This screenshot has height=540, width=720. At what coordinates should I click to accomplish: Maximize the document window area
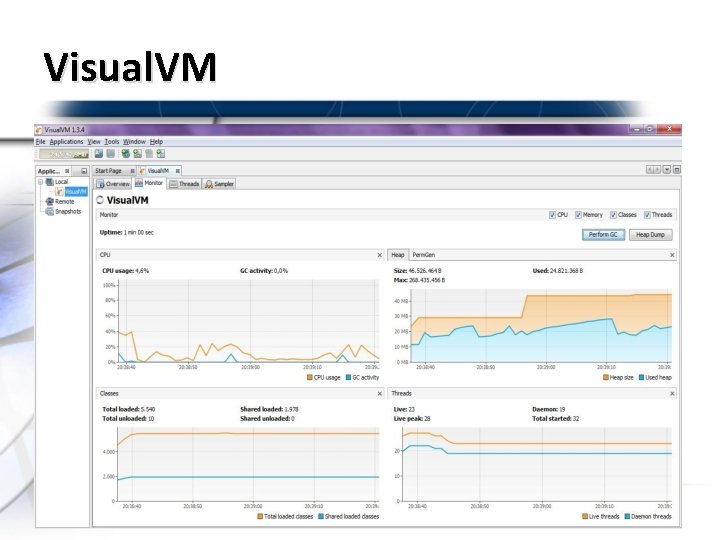676,169
